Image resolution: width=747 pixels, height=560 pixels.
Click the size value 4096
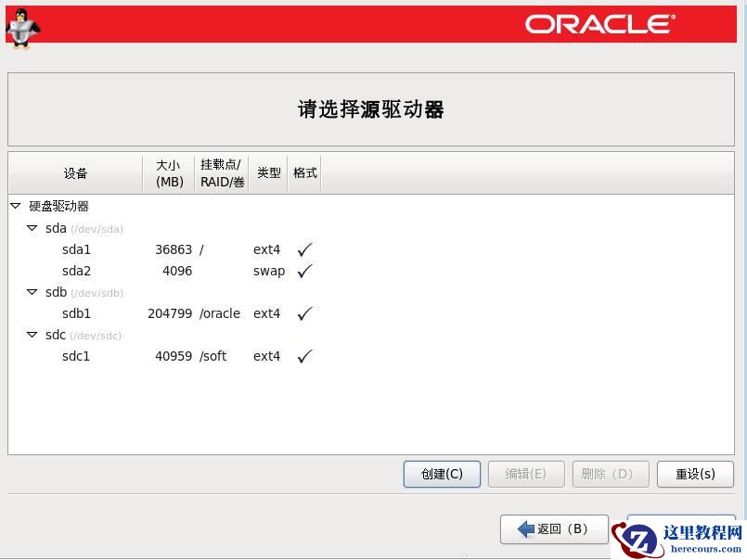pos(177,271)
